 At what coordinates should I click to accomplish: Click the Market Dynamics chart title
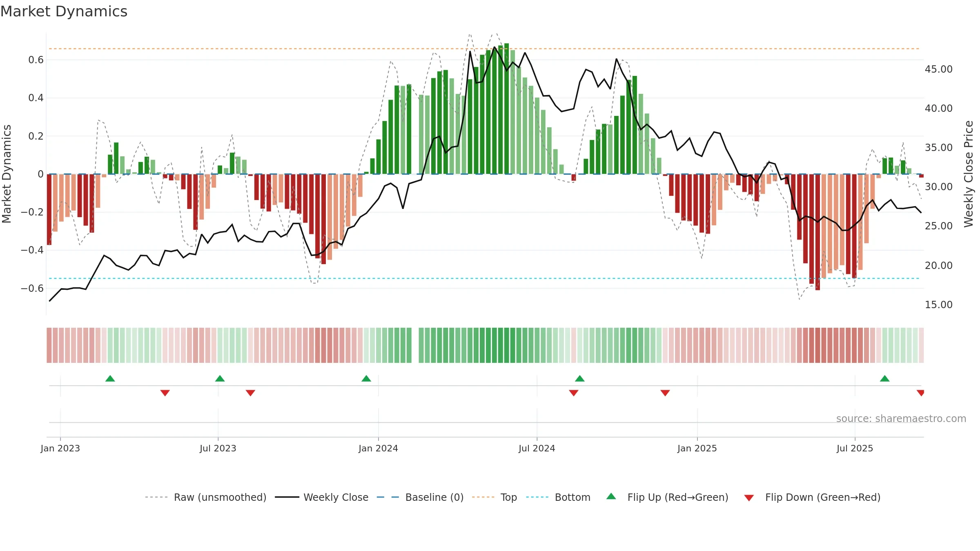64,11
